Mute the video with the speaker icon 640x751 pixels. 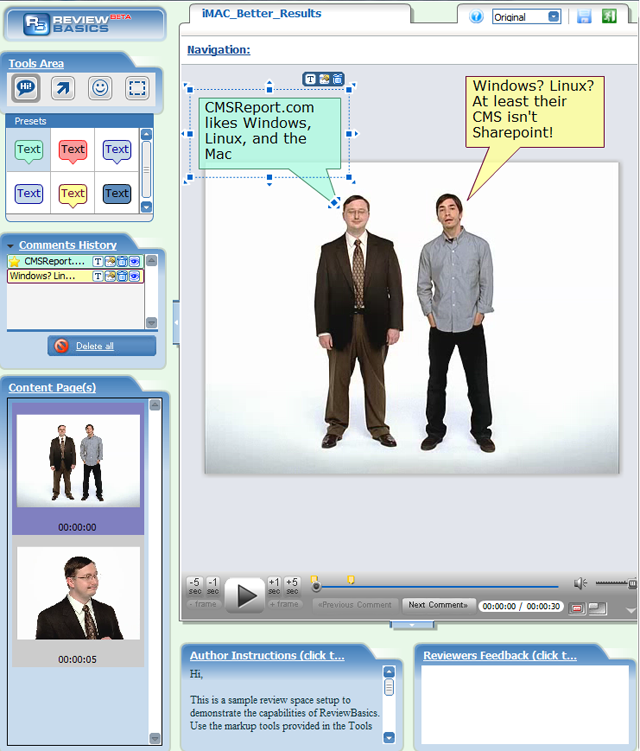click(x=580, y=583)
